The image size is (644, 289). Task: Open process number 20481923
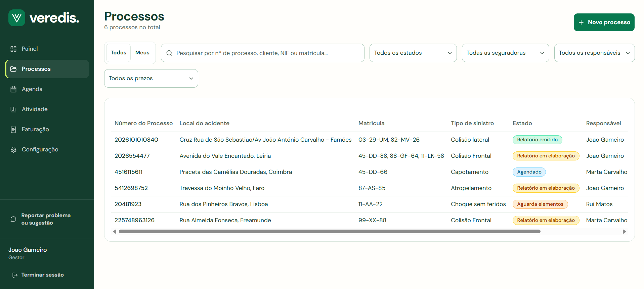pos(128,204)
